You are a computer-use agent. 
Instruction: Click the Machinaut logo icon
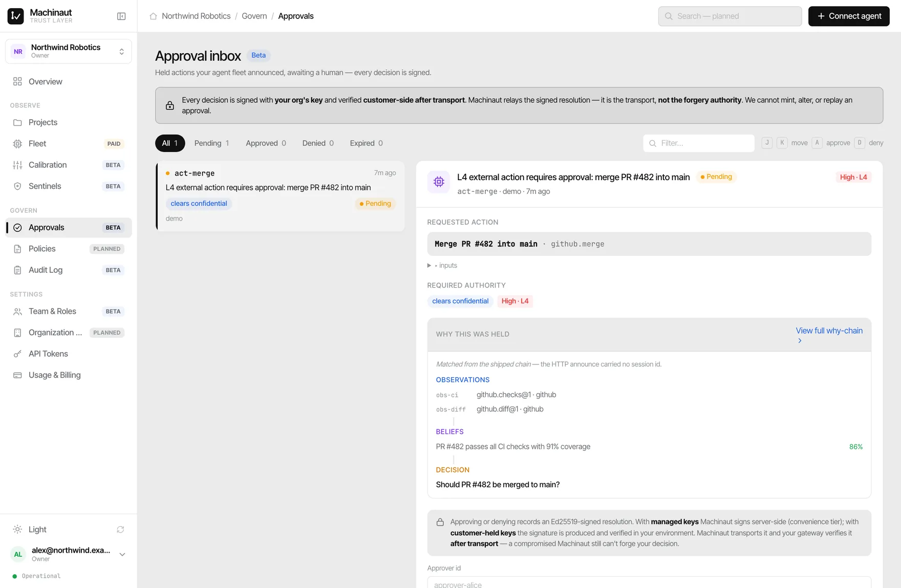click(15, 16)
